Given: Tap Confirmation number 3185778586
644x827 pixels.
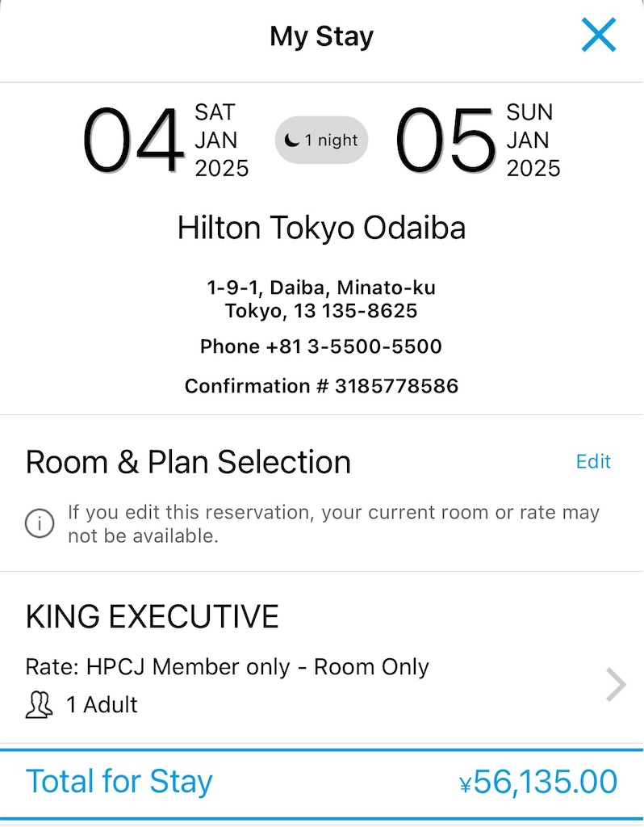Looking at the screenshot, I should [x=321, y=386].
